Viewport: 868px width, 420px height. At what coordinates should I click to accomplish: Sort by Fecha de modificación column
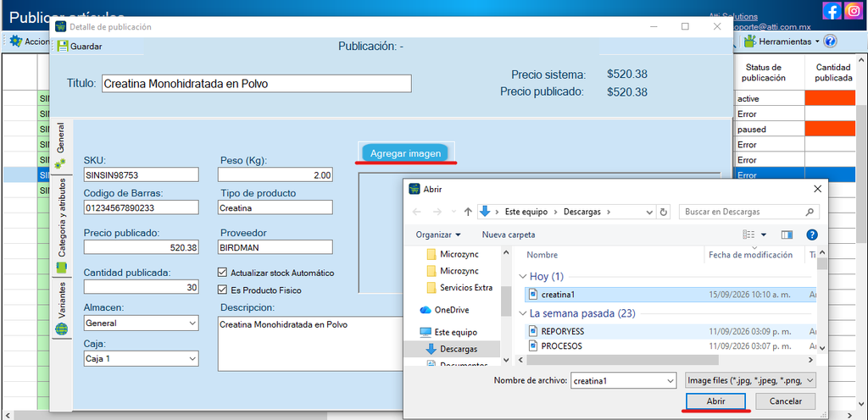(751, 256)
